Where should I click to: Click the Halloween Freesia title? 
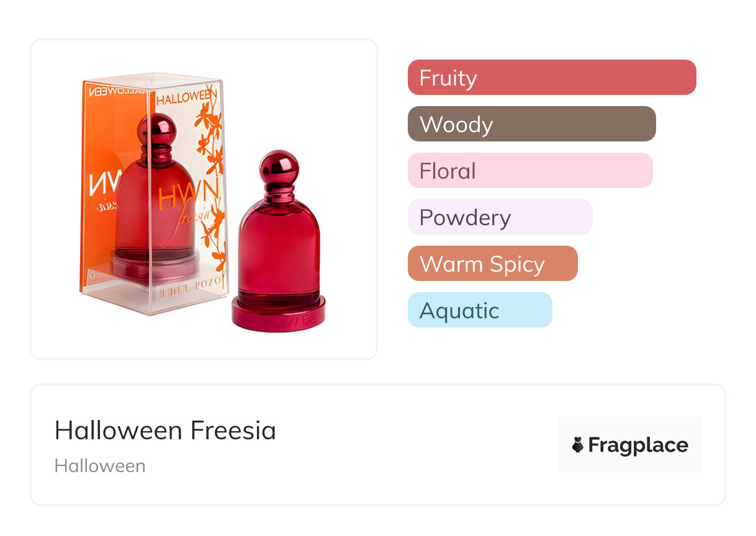pyautogui.click(x=165, y=431)
